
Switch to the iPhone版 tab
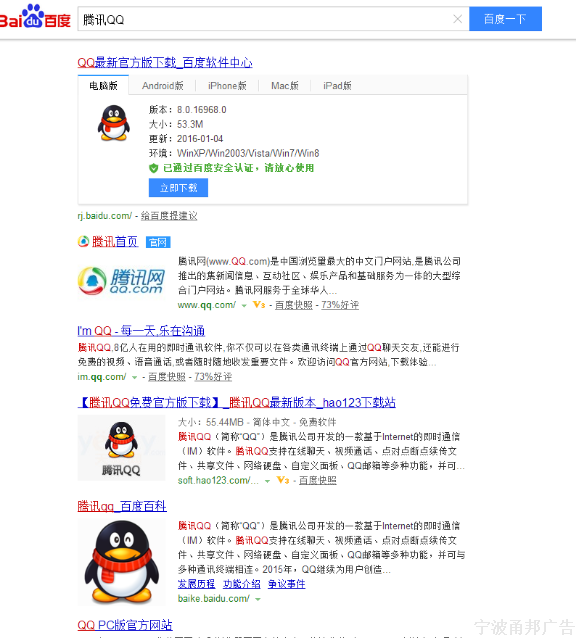pyautogui.click(x=227, y=85)
